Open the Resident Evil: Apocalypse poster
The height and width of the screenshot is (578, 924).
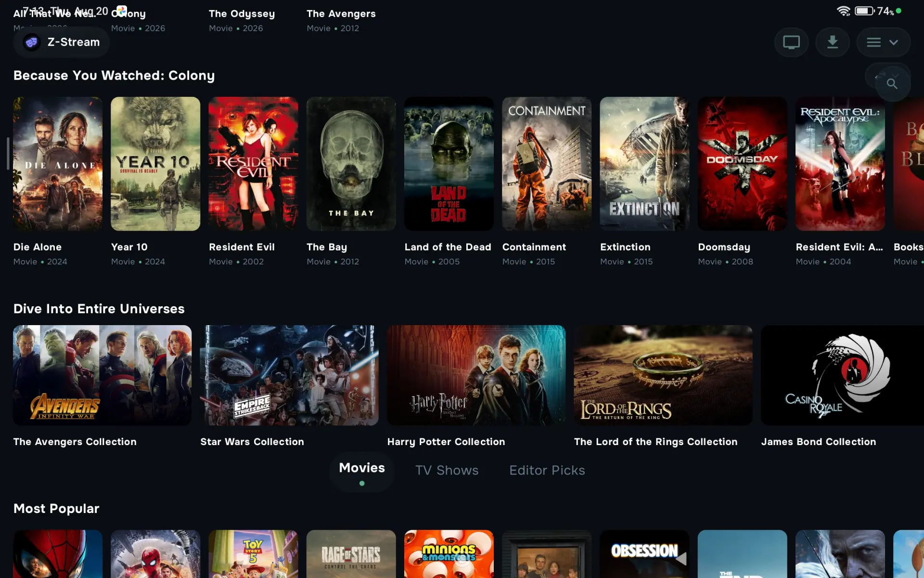840,164
